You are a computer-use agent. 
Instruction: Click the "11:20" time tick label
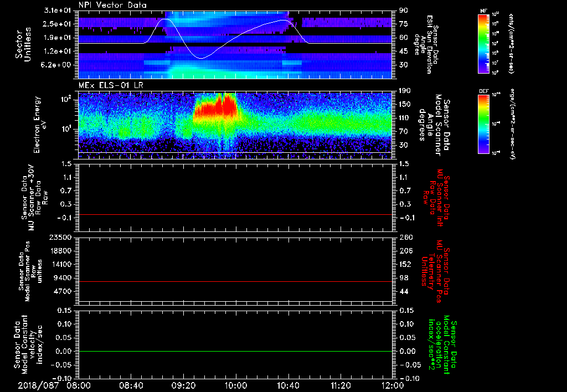pos(341,386)
